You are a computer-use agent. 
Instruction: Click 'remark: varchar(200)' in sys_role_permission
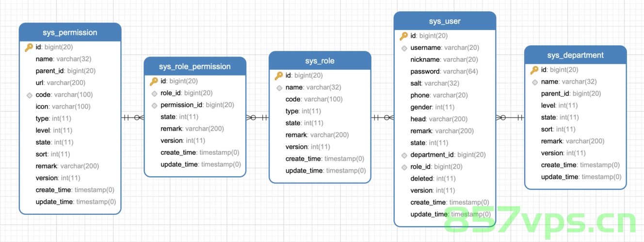pos(193,129)
